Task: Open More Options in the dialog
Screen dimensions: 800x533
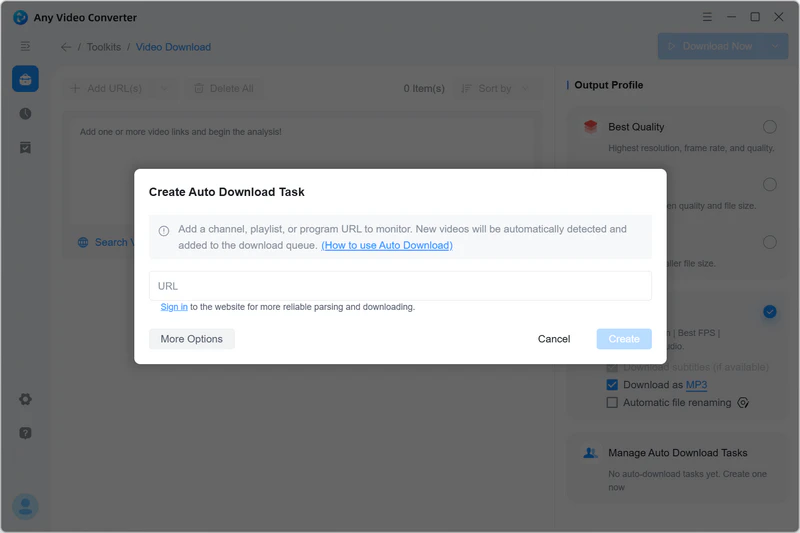Action: (x=191, y=339)
